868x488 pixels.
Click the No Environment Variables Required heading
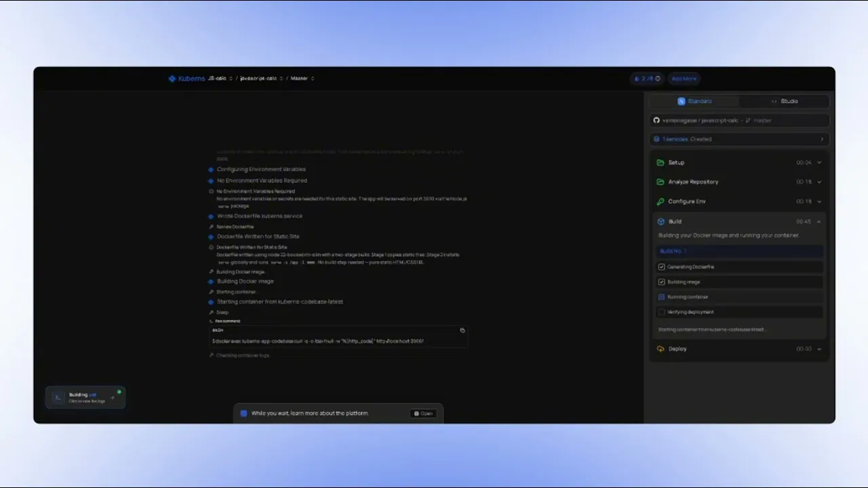point(262,181)
